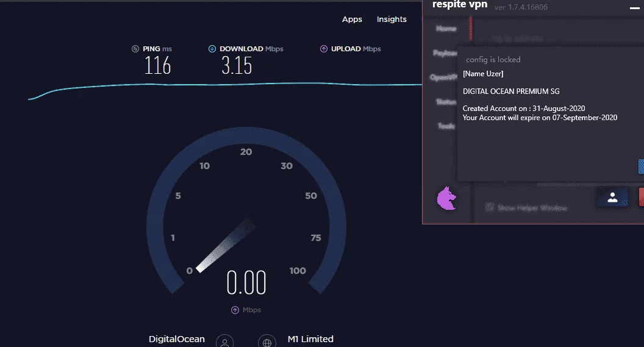Open the Apps menu on Speedtest
This screenshot has width=644, height=347.
click(352, 20)
